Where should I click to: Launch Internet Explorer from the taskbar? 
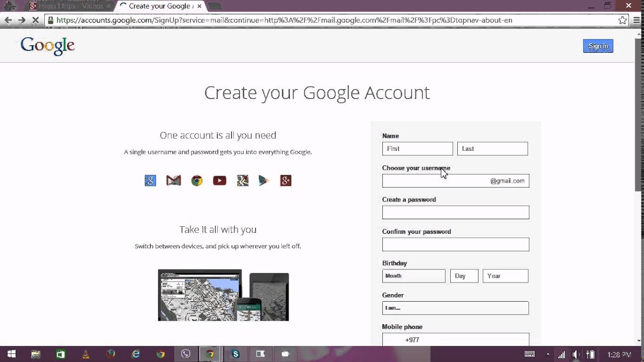136,354
